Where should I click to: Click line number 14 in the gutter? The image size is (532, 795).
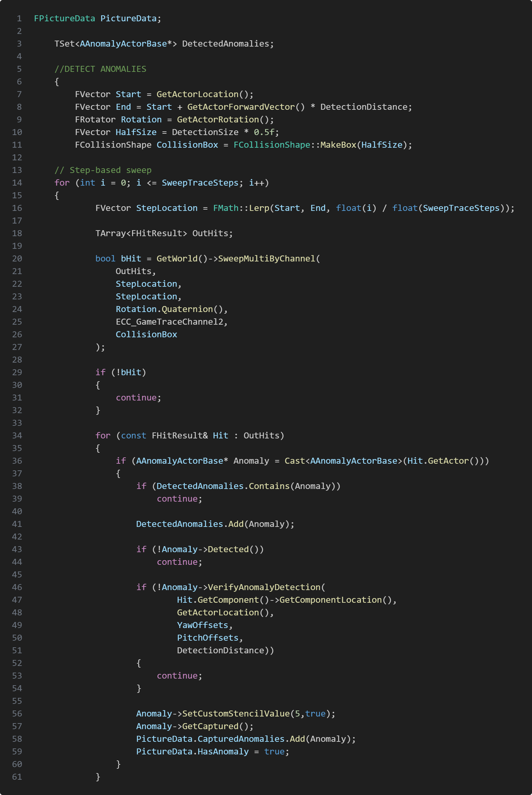pos(17,183)
